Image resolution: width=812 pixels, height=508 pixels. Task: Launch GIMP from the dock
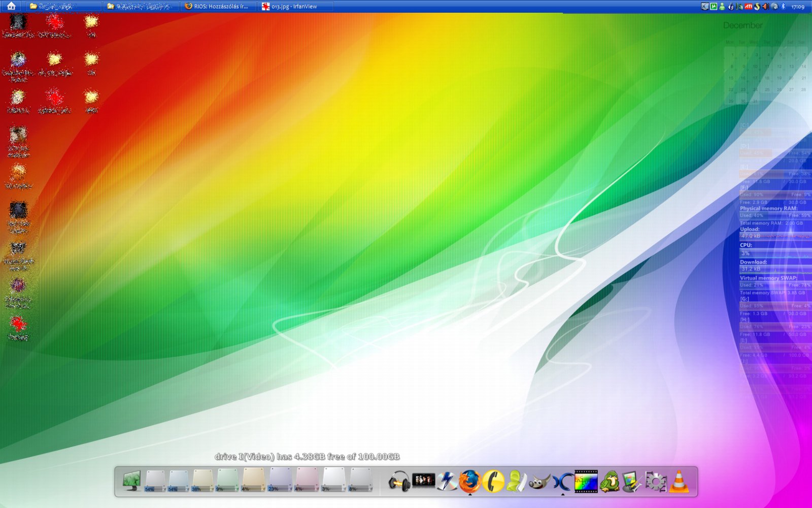coord(539,482)
